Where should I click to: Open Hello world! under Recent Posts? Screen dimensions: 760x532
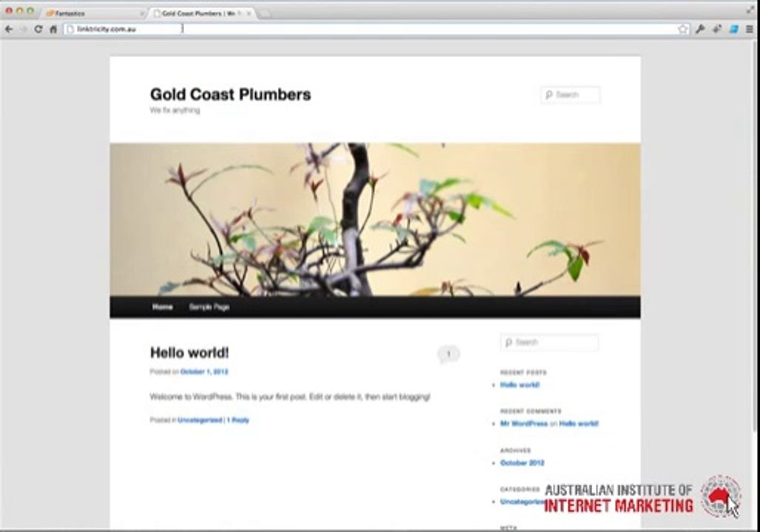point(520,385)
